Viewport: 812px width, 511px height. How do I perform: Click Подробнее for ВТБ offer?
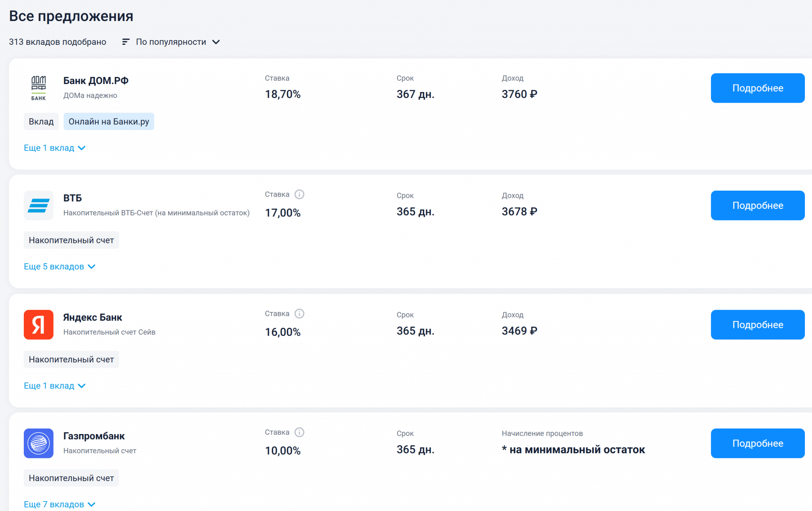(x=757, y=205)
